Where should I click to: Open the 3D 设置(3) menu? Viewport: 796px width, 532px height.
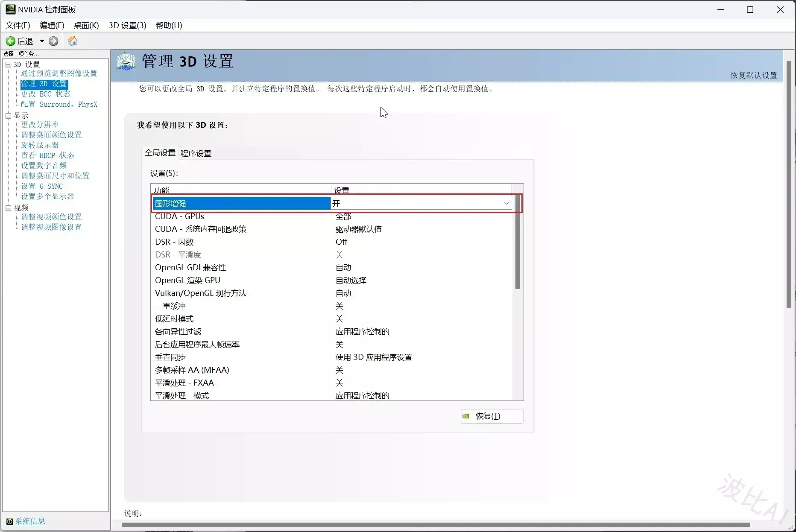(x=127, y=25)
